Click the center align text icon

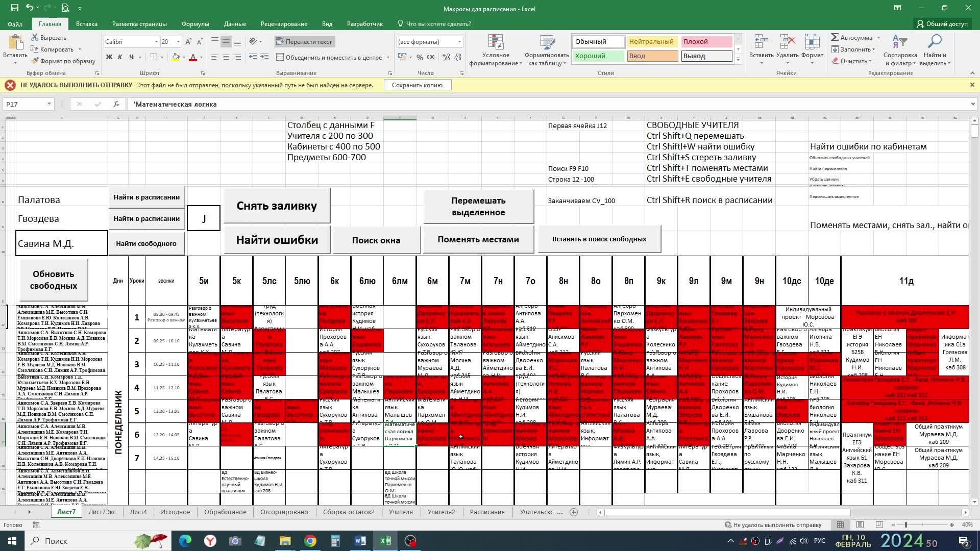(226, 57)
